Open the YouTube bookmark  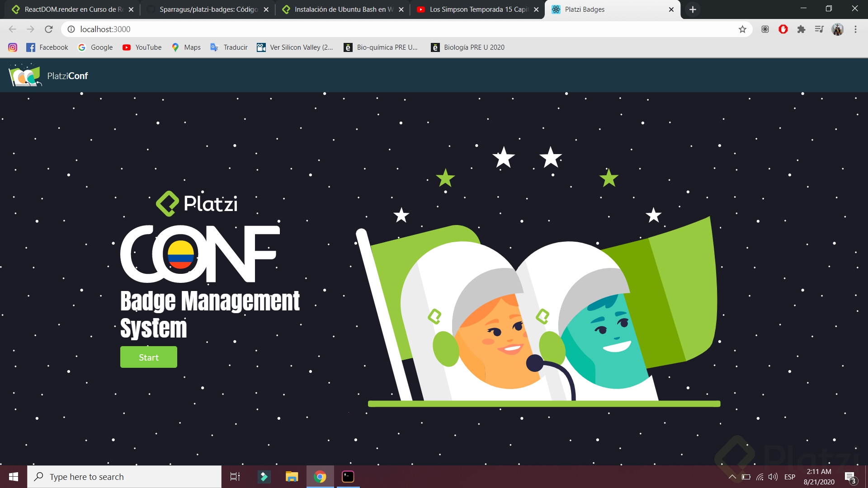[x=142, y=47]
